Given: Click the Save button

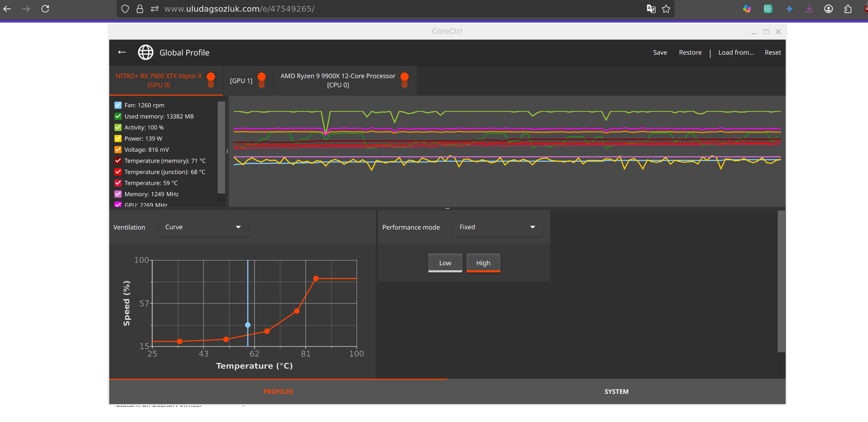Looking at the screenshot, I should click(x=660, y=52).
